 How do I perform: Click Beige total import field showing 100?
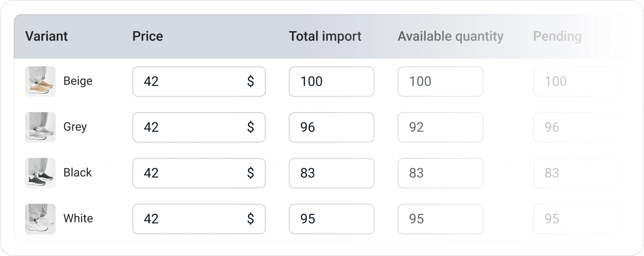331,81
